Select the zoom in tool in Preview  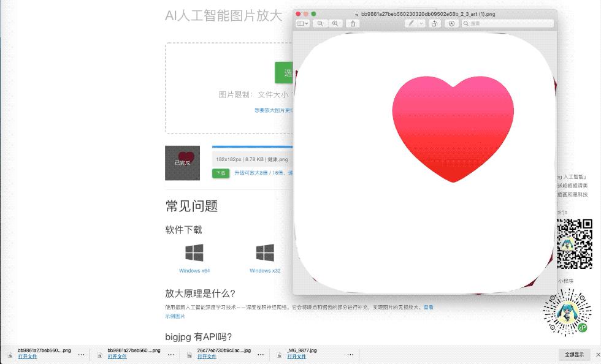335,23
